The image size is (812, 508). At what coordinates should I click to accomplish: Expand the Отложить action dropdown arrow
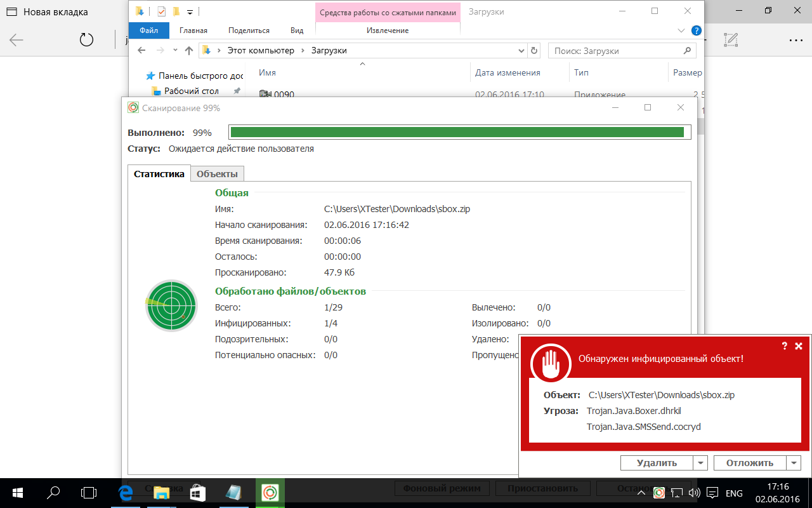point(794,463)
